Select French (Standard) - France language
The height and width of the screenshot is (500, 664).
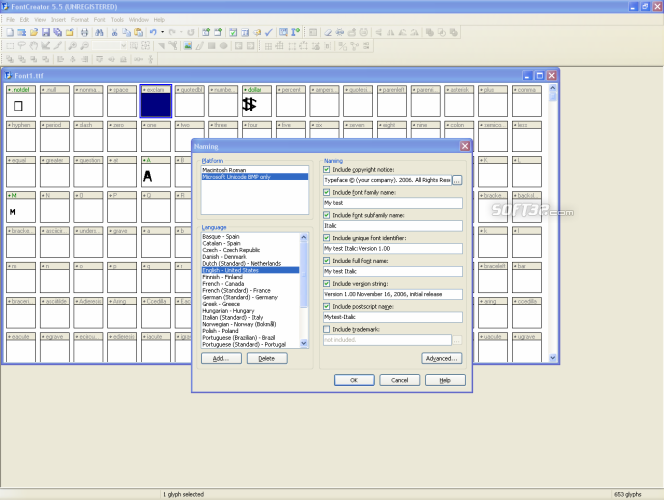coord(251,290)
